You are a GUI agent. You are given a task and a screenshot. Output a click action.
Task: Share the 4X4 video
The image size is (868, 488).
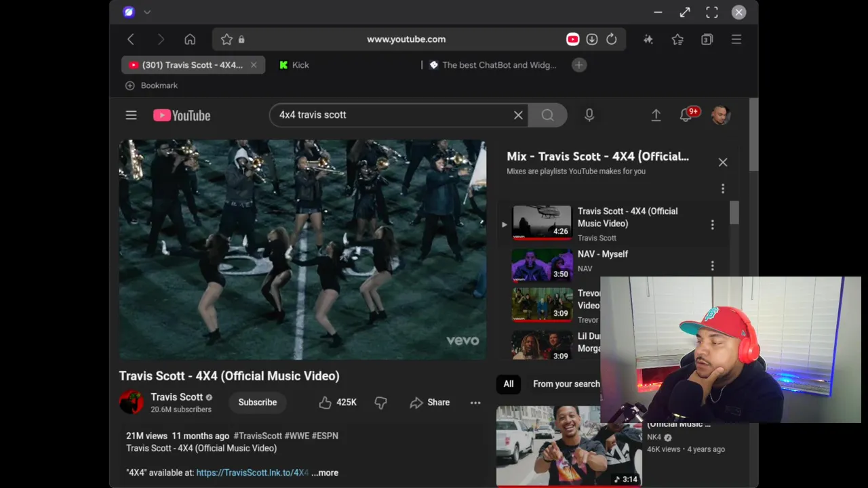430,403
